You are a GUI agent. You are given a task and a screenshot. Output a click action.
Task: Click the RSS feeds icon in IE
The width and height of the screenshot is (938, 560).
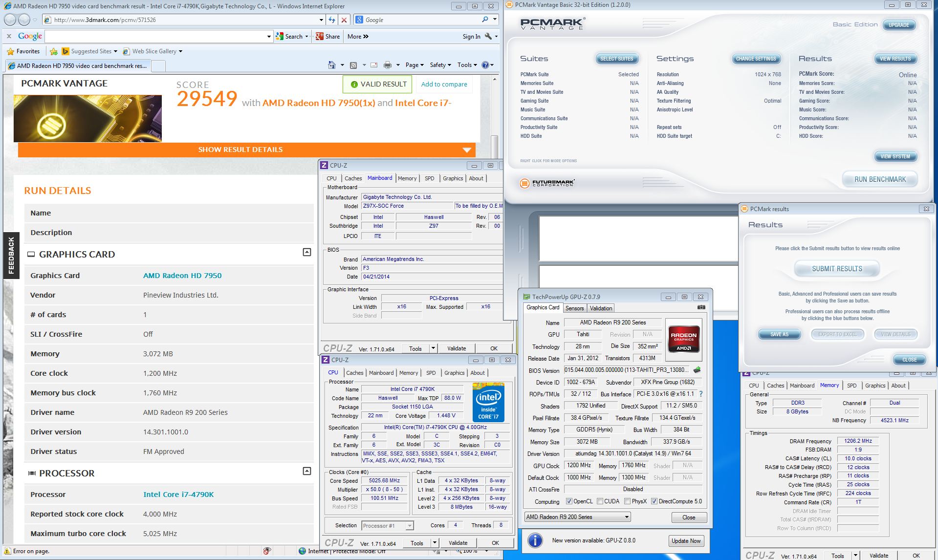point(353,65)
